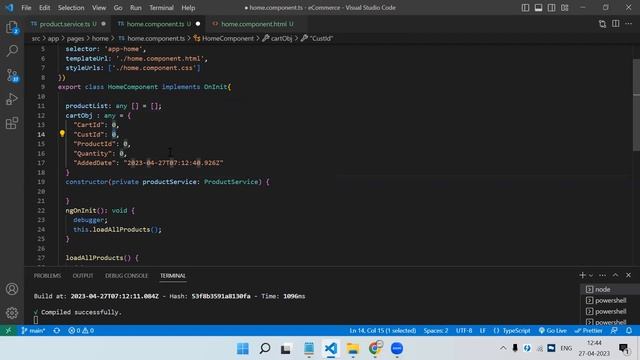Open the Go menu
This screenshot has height=360, width=640.
(x=118, y=8)
